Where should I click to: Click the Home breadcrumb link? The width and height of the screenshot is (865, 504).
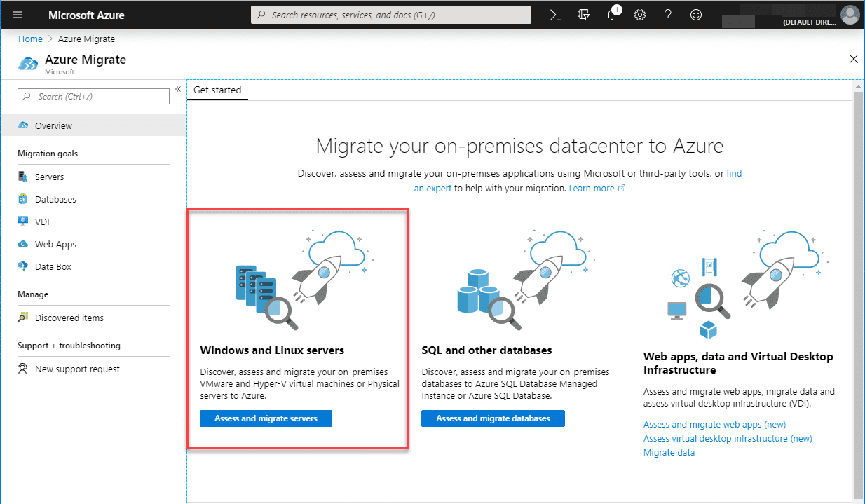(30, 39)
